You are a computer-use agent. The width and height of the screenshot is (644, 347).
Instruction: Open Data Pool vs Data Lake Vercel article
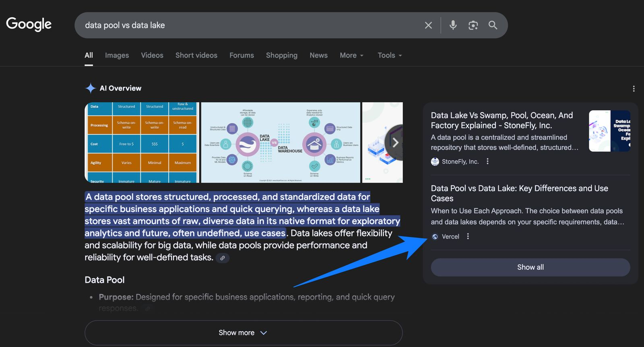tap(519, 193)
